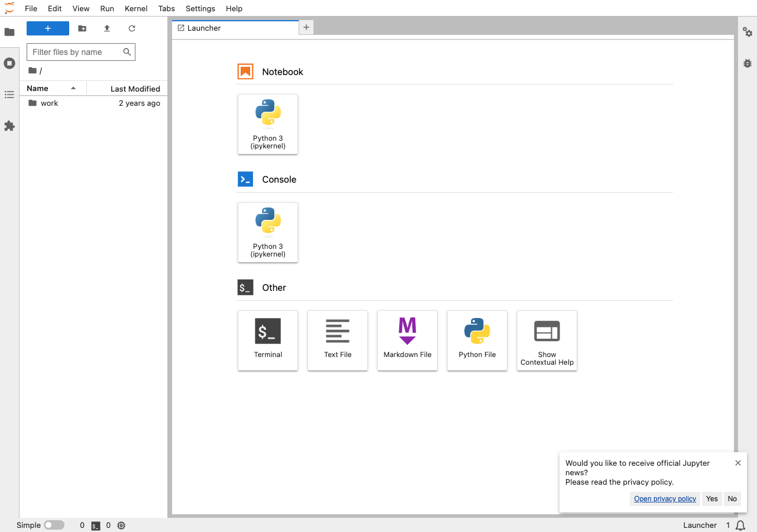Image resolution: width=757 pixels, height=532 pixels.
Task: Focus the Filter files by name field
Action: coord(81,52)
